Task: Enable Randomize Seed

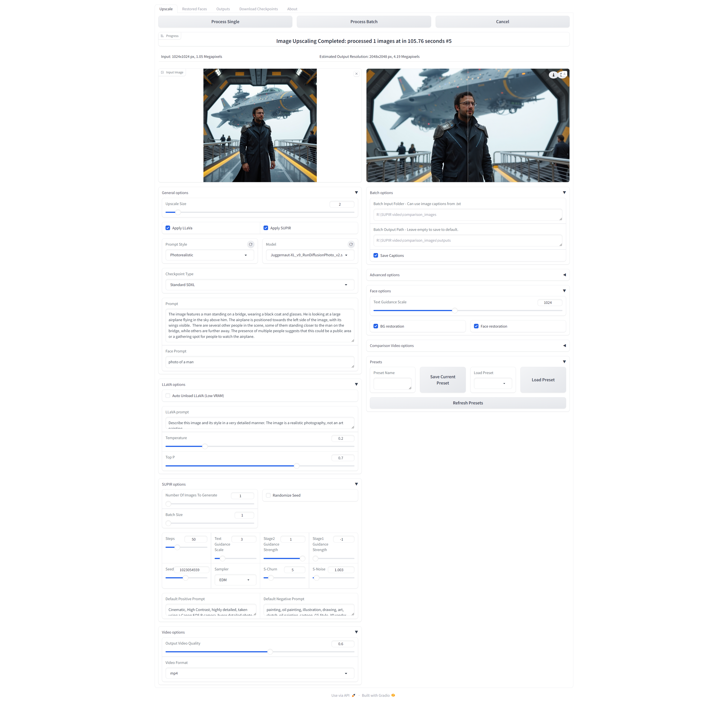Action: pyautogui.click(x=268, y=495)
